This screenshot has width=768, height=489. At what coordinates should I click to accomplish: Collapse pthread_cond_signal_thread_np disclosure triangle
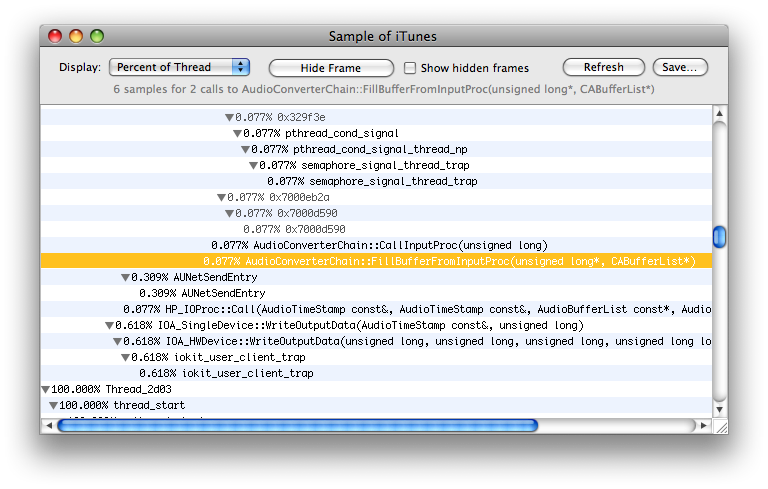(245, 149)
